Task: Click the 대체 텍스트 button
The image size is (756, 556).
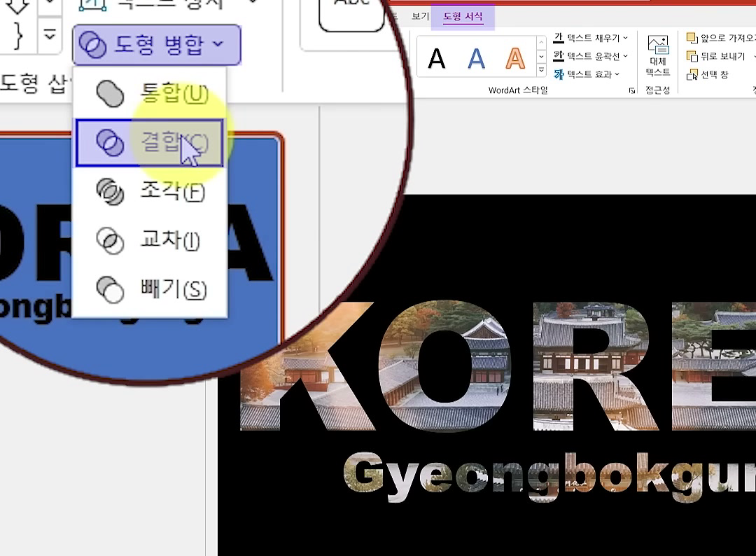Action: tap(658, 56)
